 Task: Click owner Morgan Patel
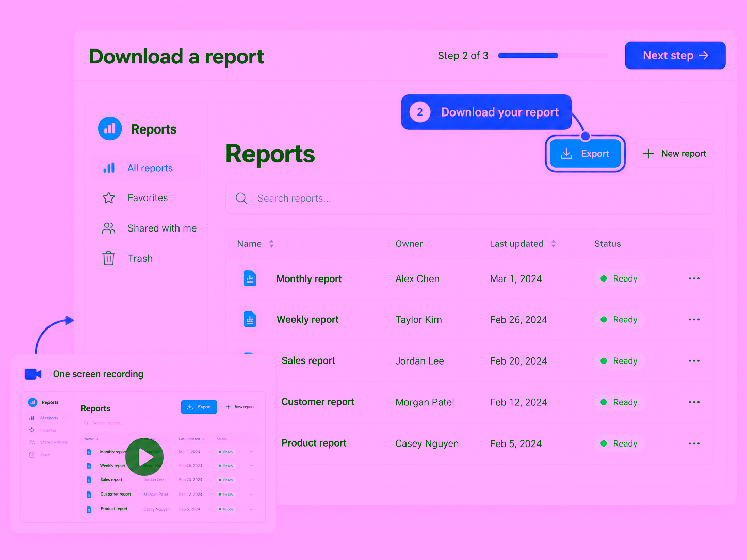pyautogui.click(x=425, y=402)
